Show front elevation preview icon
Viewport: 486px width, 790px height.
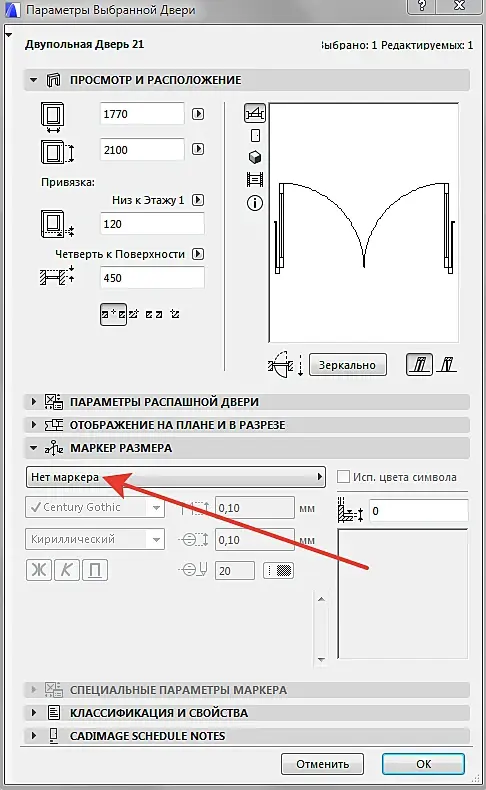(255, 136)
